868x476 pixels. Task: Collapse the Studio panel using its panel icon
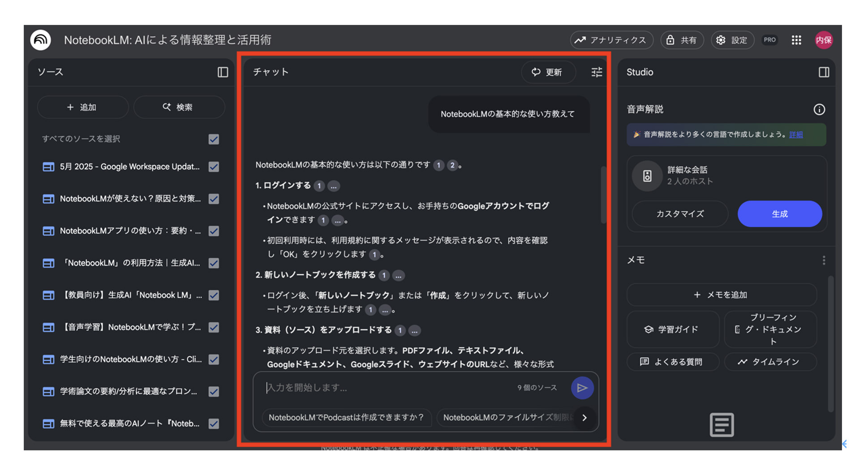824,72
